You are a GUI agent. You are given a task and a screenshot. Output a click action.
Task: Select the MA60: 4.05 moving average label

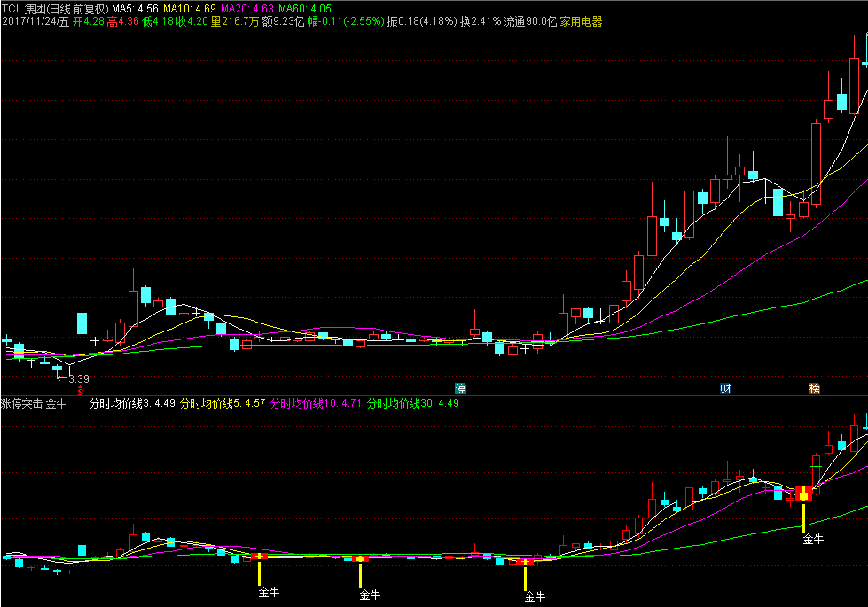point(305,9)
